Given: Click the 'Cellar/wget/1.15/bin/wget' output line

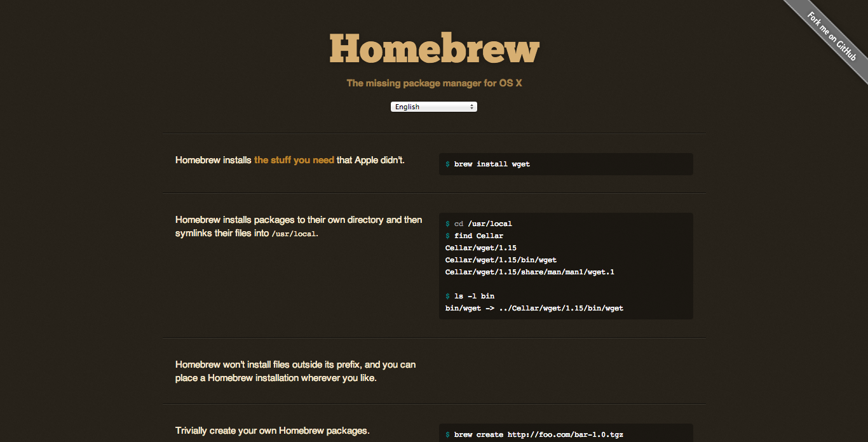Looking at the screenshot, I should point(501,260).
